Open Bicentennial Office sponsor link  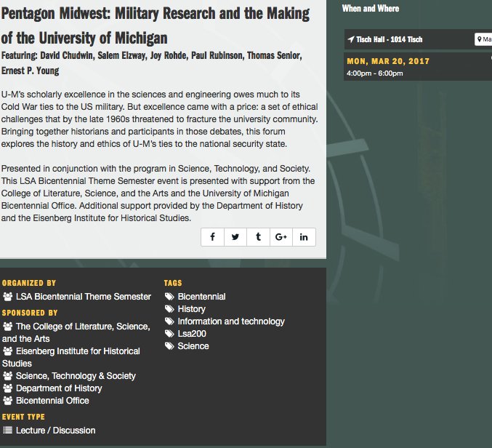52,401
